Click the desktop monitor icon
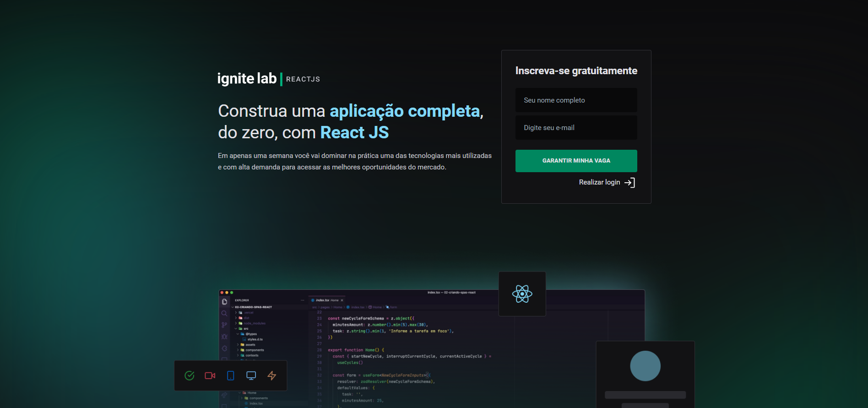The width and height of the screenshot is (868, 408). click(251, 375)
